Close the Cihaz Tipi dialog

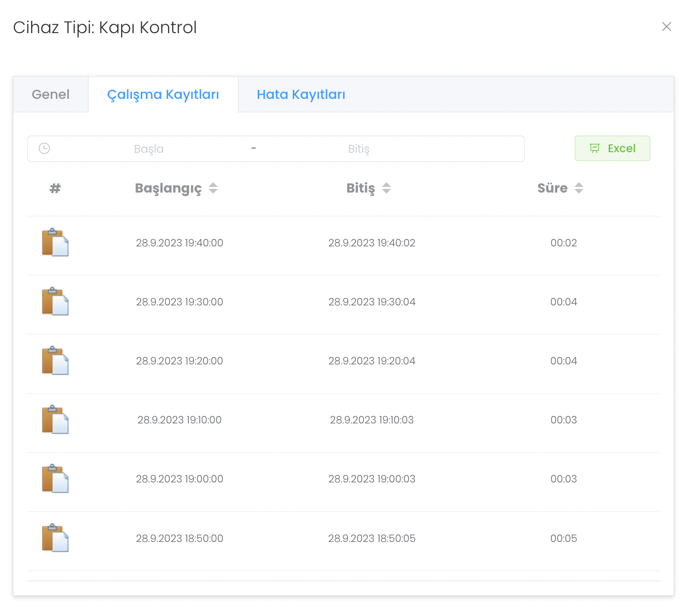pyautogui.click(x=666, y=27)
